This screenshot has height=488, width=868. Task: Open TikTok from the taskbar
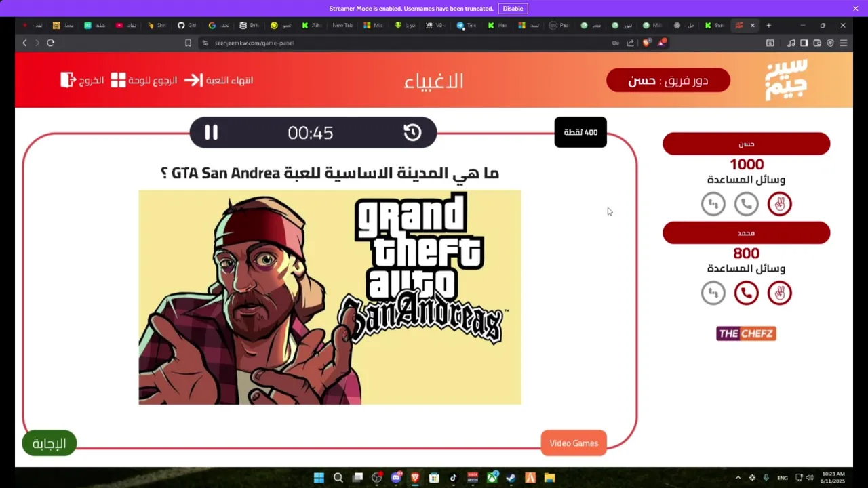pyautogui.click(x=454, y=478)
